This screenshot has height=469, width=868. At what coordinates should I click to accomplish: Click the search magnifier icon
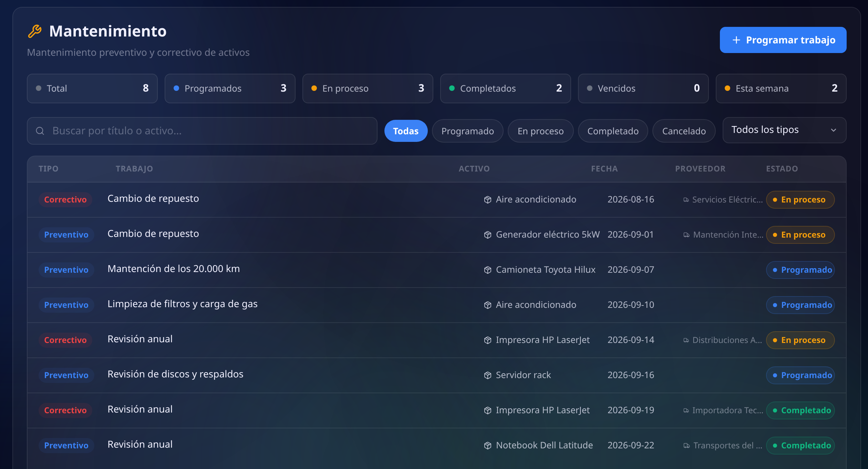pyautogui.click(x=40, y=131)
